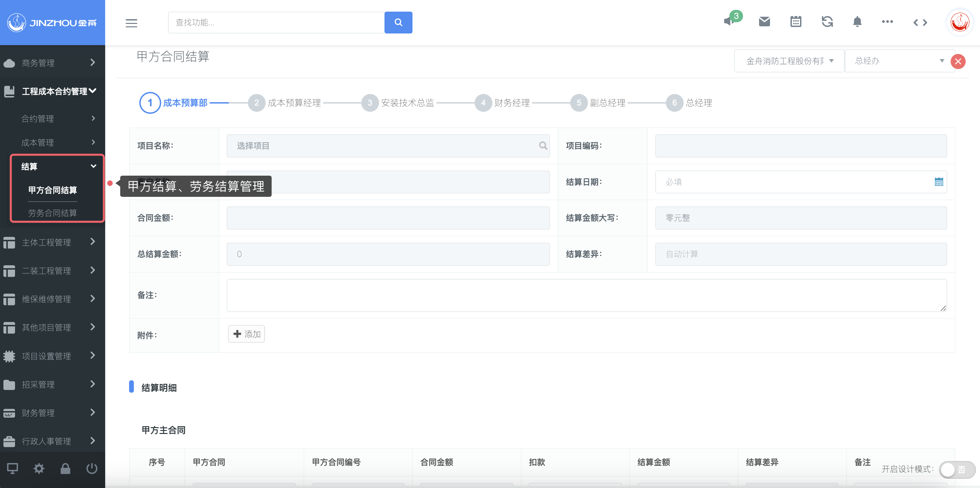Toggle the design mode switch
The height and width of the screenshot is (488, 980).
(x=956, y=469)
